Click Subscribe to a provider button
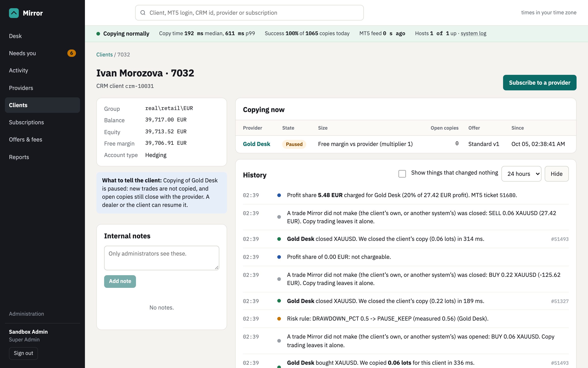 coord(539,83)
